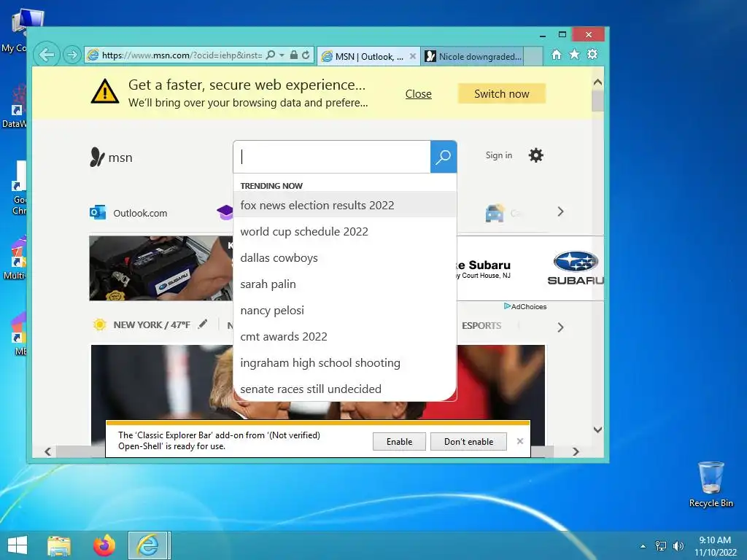Click the vertical scrollbar thumb
The image size is (747, 560).
[x=597, y=101]
